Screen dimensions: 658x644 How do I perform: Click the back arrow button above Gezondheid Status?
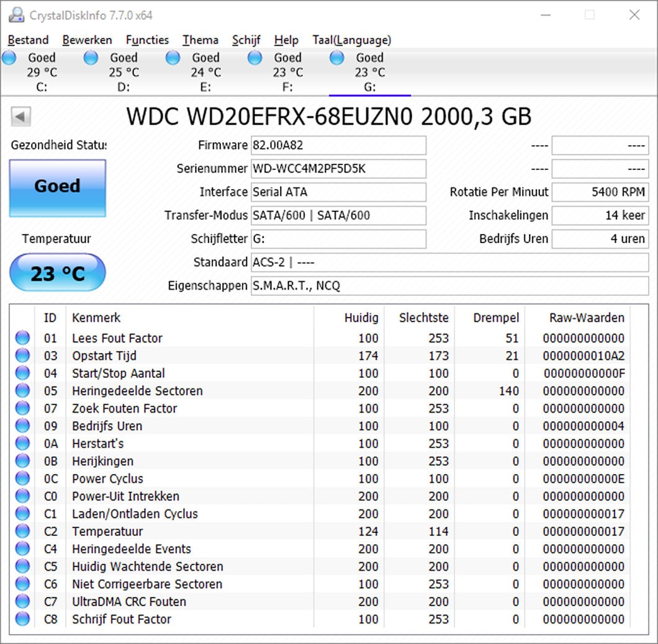21,117
